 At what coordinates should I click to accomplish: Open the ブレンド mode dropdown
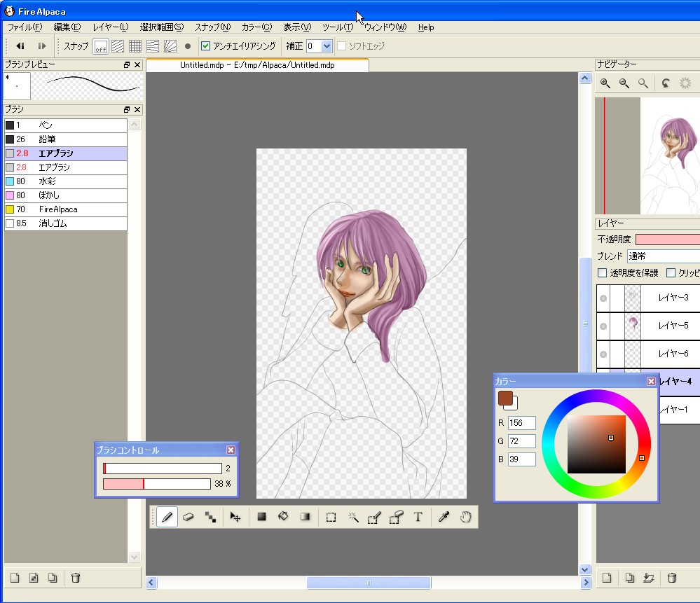coord(662,256)
